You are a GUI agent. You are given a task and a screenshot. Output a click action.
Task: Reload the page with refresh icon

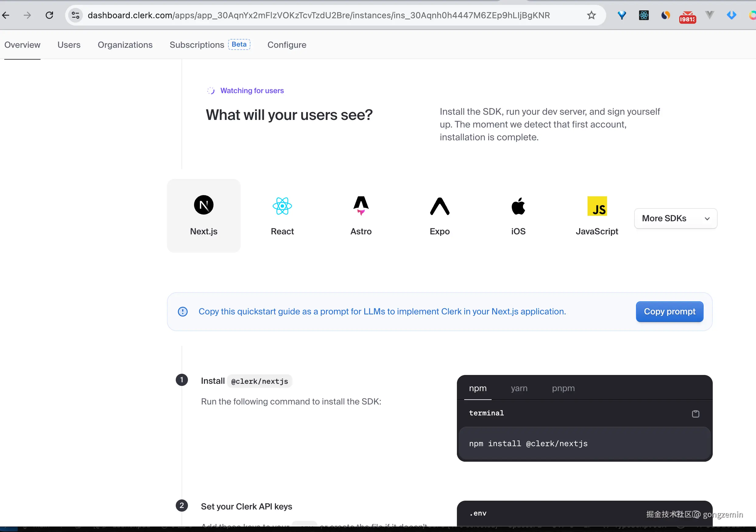[49, 15]
